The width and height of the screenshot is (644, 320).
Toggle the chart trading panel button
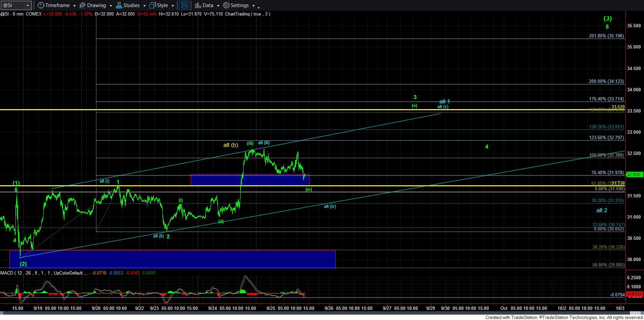pyautogui.click(x=184, y=5)
